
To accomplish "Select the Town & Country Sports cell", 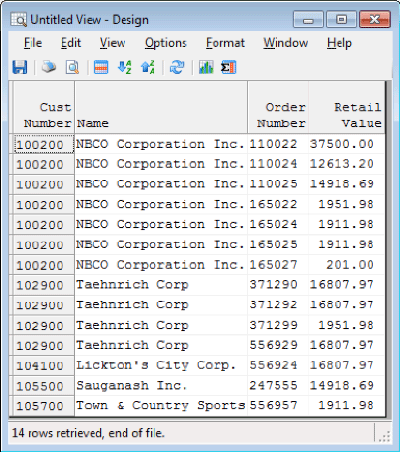I will 161,406.
